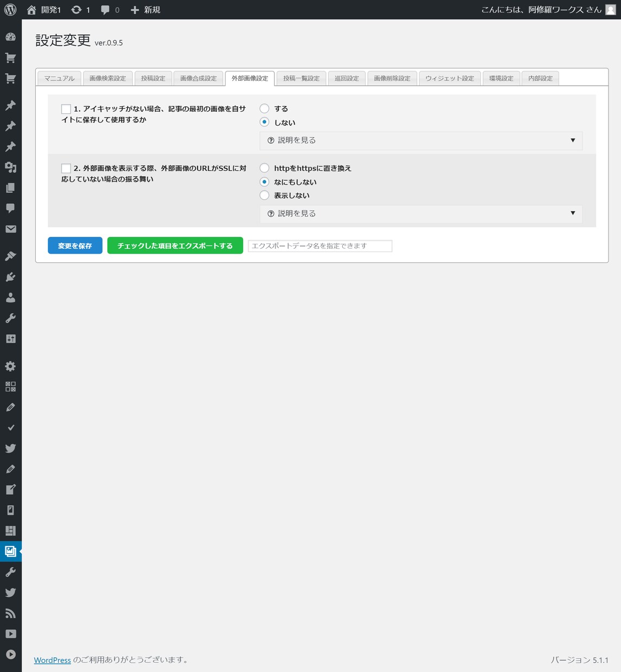Select the する radio option
Viewport: 621px width, 672px height.
click(x=264, y=108)
